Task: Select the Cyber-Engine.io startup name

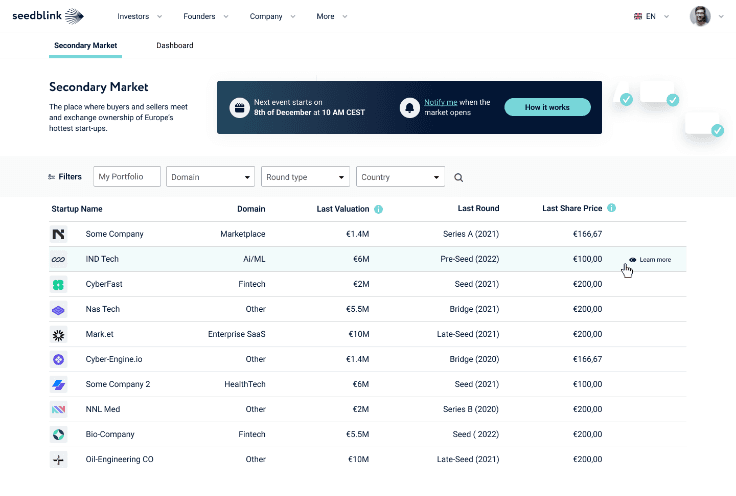Action: (x=114, y=359)
